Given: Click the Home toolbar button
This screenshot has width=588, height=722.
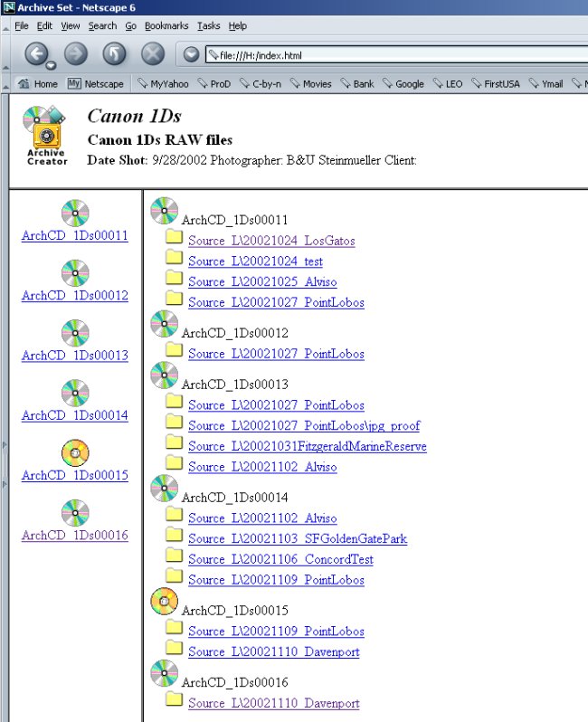Looking at the screenshot, I should point(38,84).
